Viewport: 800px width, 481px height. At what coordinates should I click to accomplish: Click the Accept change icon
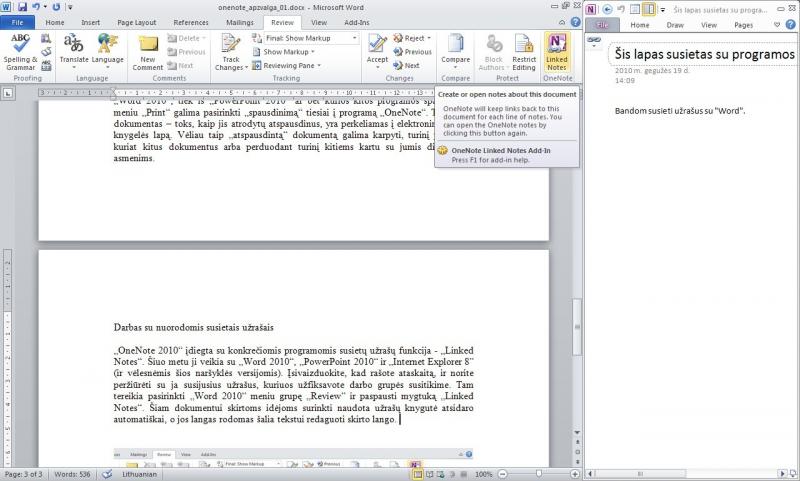click(x=377, y=44)
